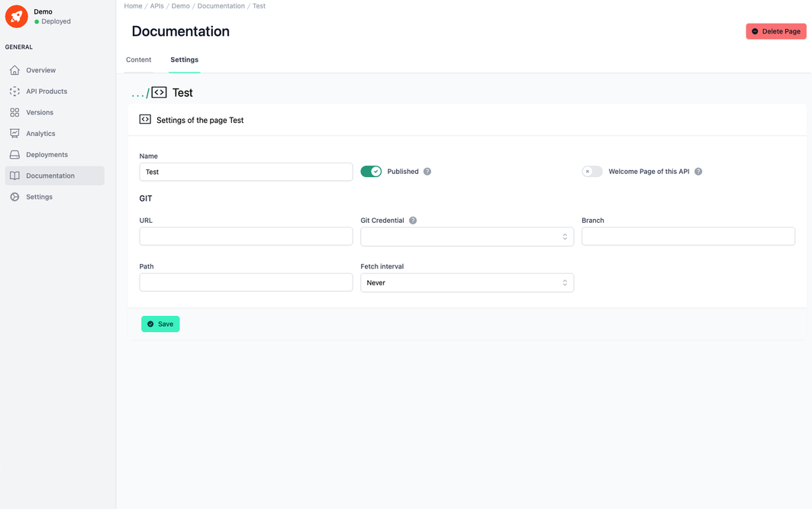
Task: Open the Versions sidebar icon
Action: click(15, 112)
